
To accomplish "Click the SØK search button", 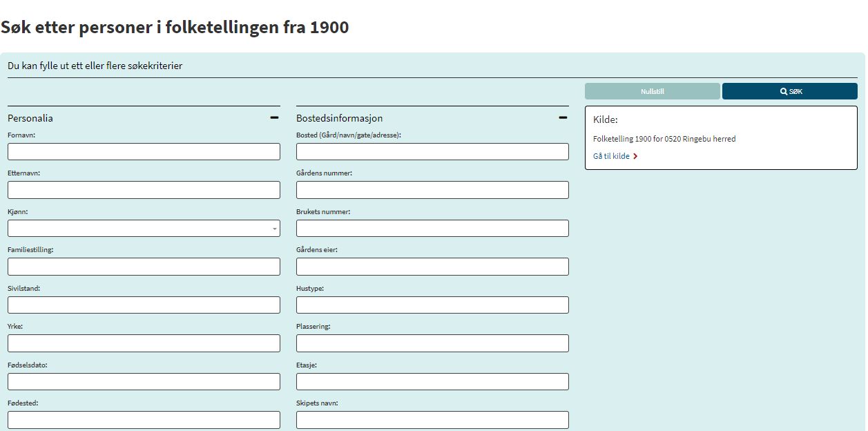I will coord(789,91).
